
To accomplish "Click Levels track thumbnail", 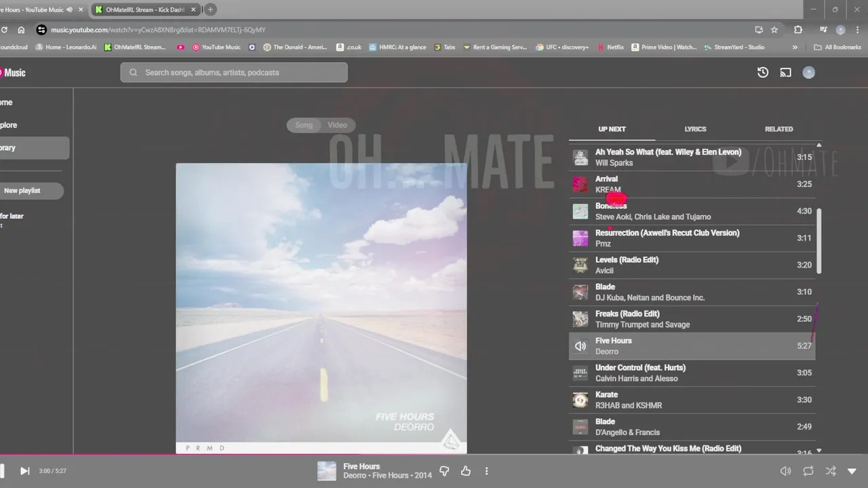I will (580, 265).
